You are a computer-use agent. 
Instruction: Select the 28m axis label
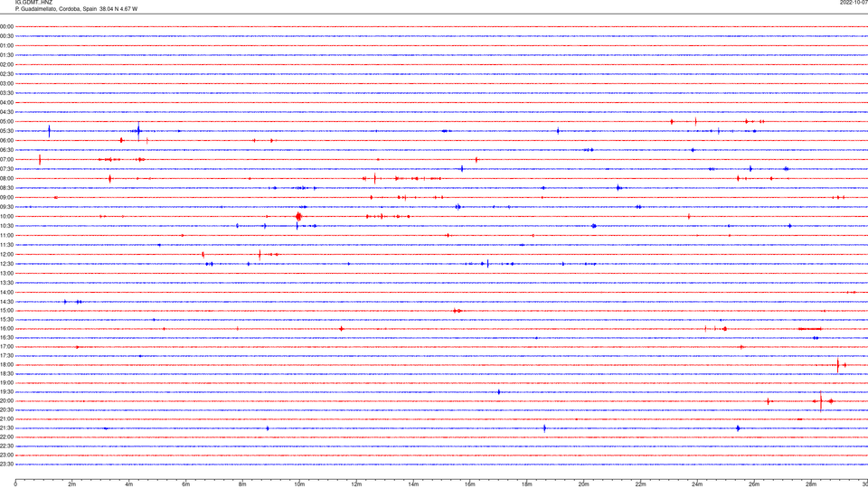pos(811,484)
